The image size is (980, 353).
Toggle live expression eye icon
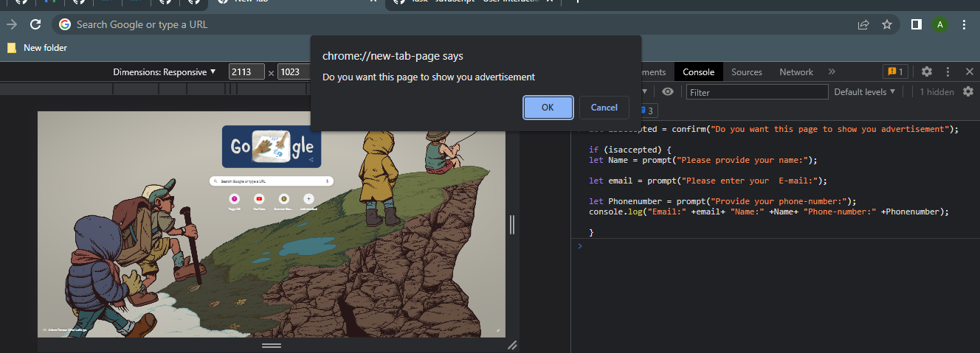coord(668,92)
